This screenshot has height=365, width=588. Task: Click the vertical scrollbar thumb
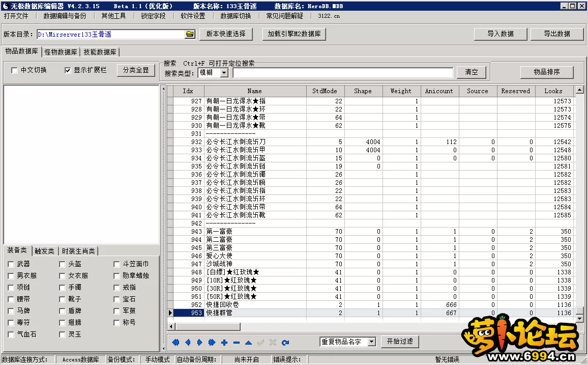point(579,311)
